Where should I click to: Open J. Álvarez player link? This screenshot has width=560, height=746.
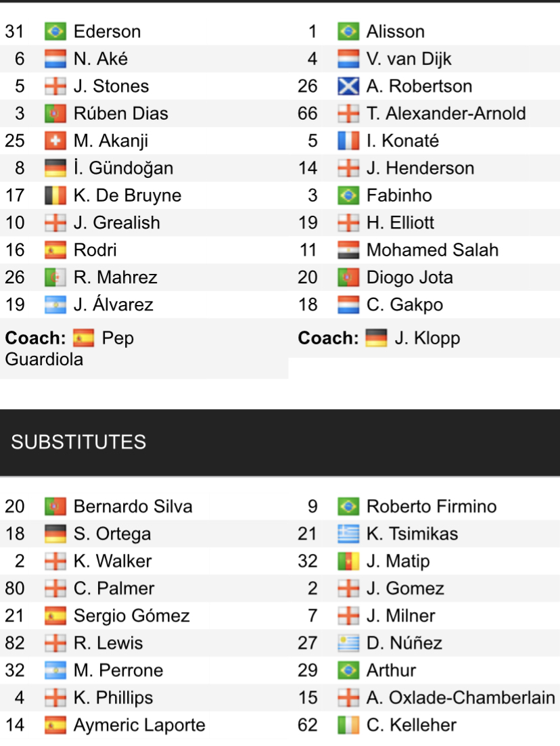(x=113, y=305)
